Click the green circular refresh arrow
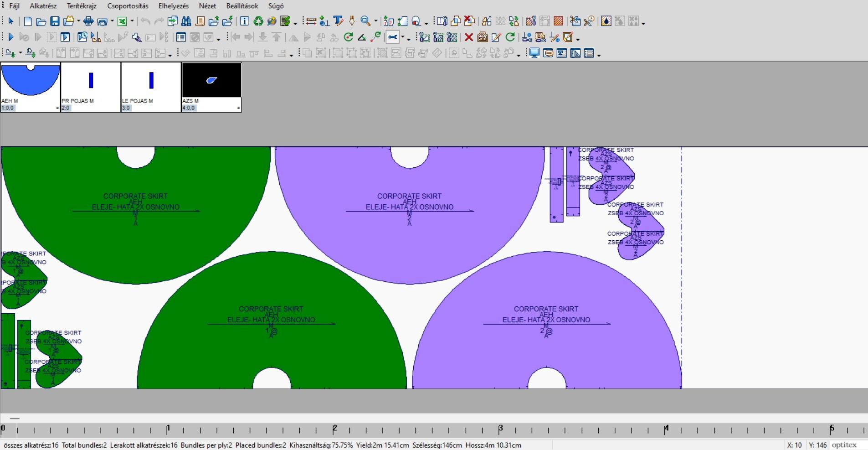Viewport: 868px width, 450px height. 510,37
